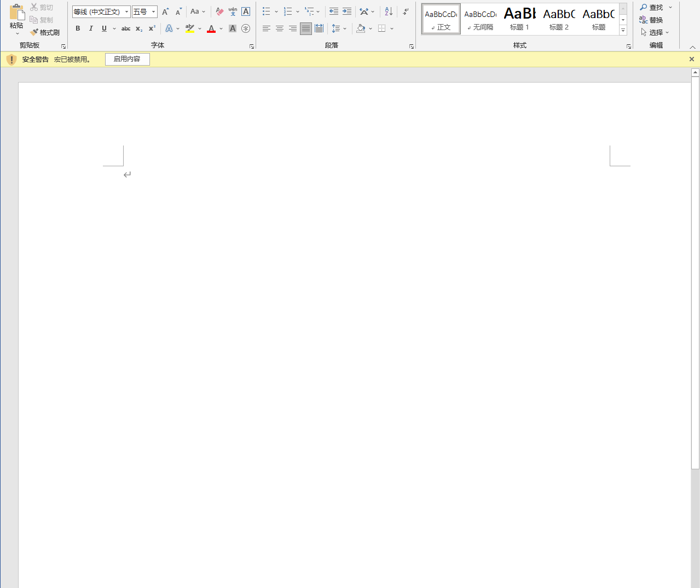Click the scrollbar up arrow
This screenshot has height=588, width=700.
[695, 72]
